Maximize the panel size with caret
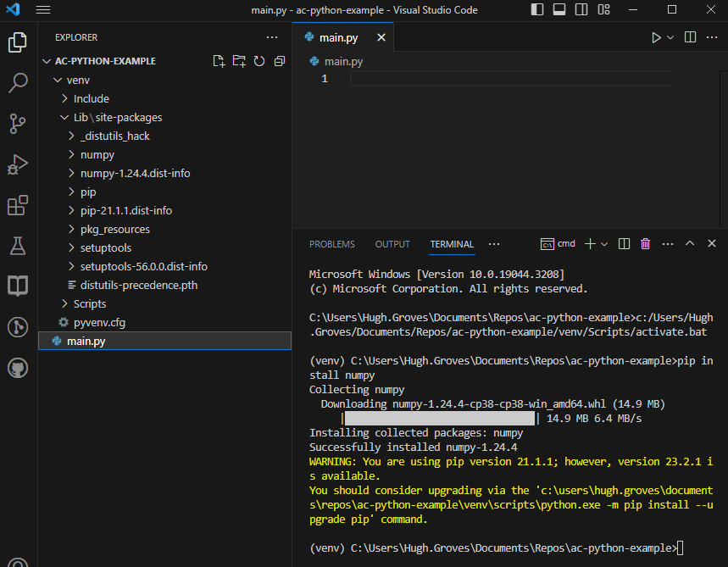The width and height of the screenshot is (728, 567). 690,243
